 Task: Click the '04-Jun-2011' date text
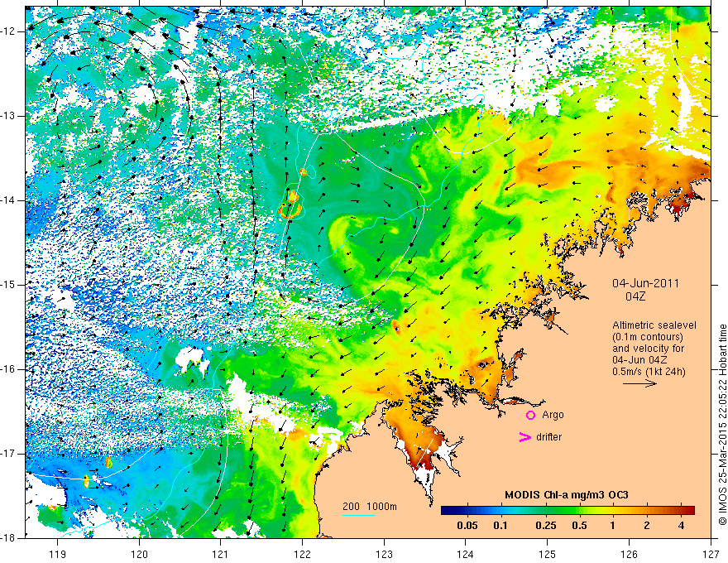coord(645,283)
